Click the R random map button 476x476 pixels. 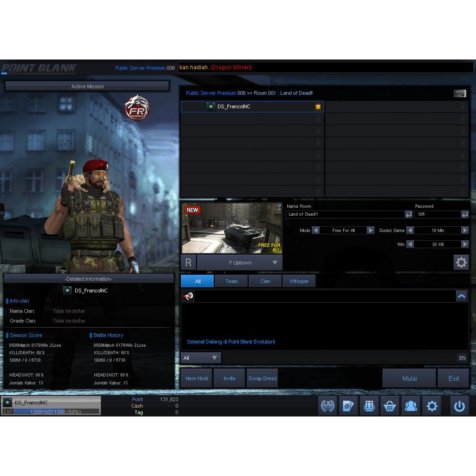188,263
